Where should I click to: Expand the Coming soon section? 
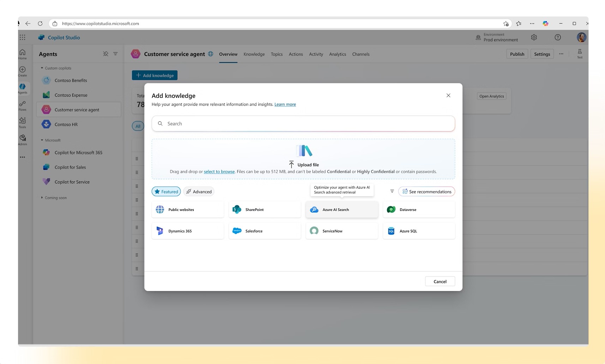[42, 198]
